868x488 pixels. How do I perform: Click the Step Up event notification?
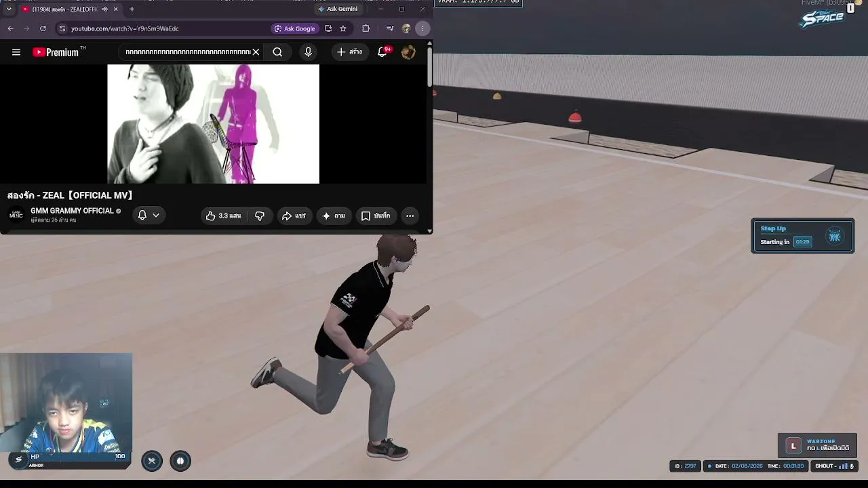coord(803,236)
